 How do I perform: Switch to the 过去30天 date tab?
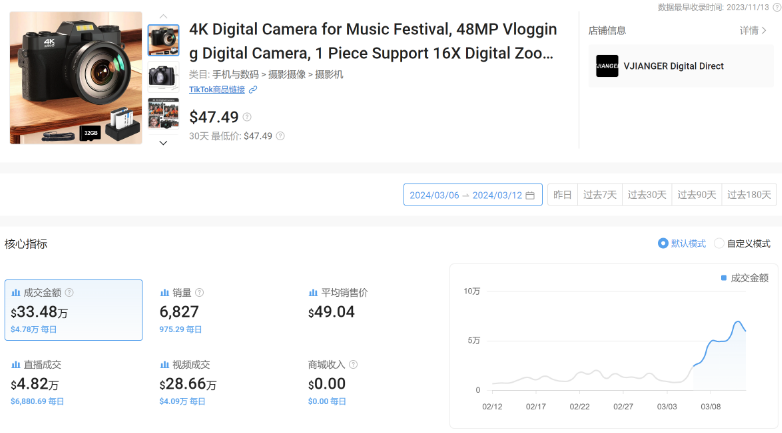click(x=647, y=195)
